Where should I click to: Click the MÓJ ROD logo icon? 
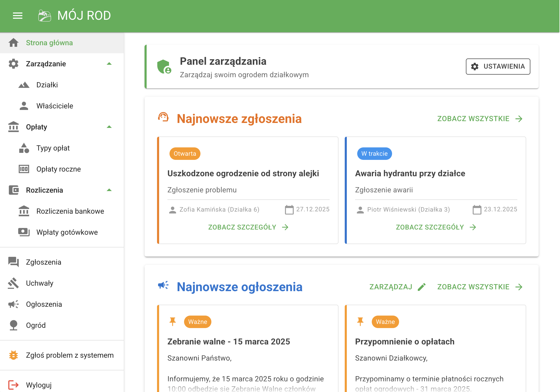[x=45, y=16]
